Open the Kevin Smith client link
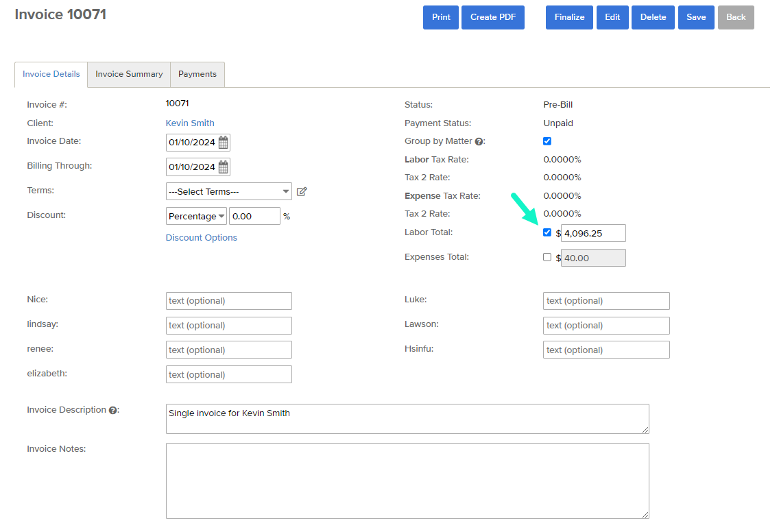Image resolution: width=779 pixels, height=532 pixels. pyautogui.click(x=190, y=123)
